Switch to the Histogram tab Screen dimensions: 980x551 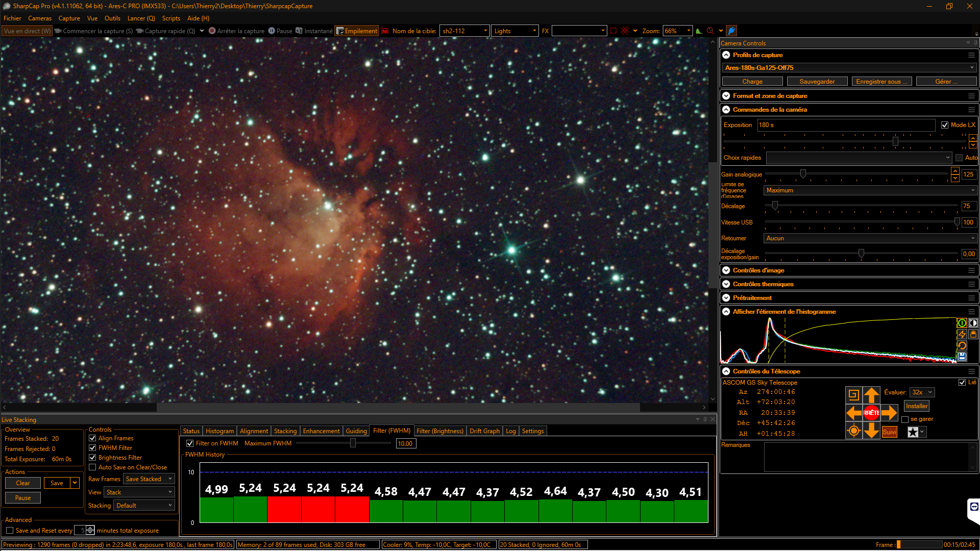click(x=219, y=431)
